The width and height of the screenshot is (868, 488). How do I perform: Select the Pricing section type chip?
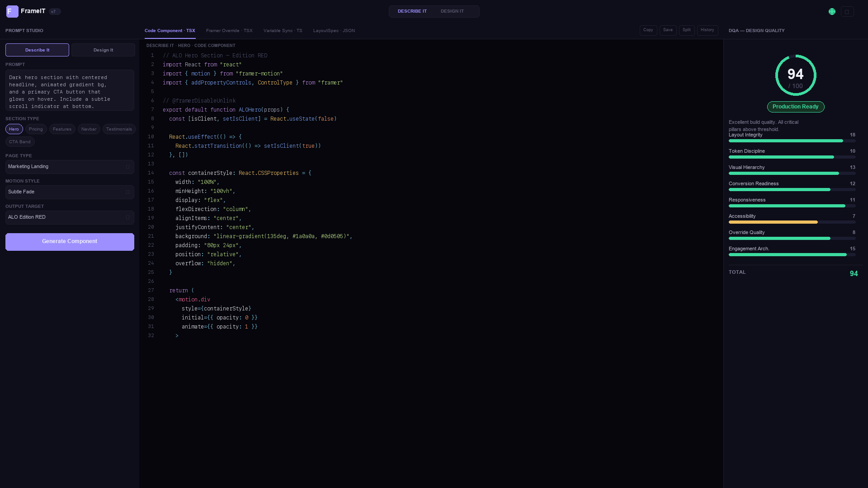[36, 129]
